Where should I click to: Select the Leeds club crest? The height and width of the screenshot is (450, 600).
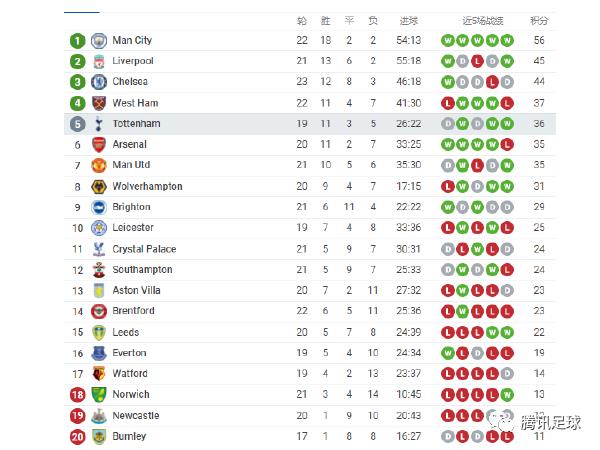(x=98, y=332)
